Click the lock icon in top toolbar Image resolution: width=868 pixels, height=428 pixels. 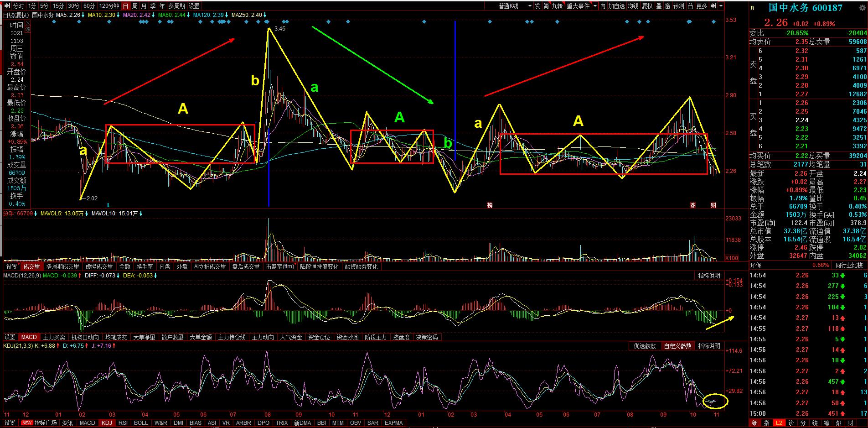[690, 6]
